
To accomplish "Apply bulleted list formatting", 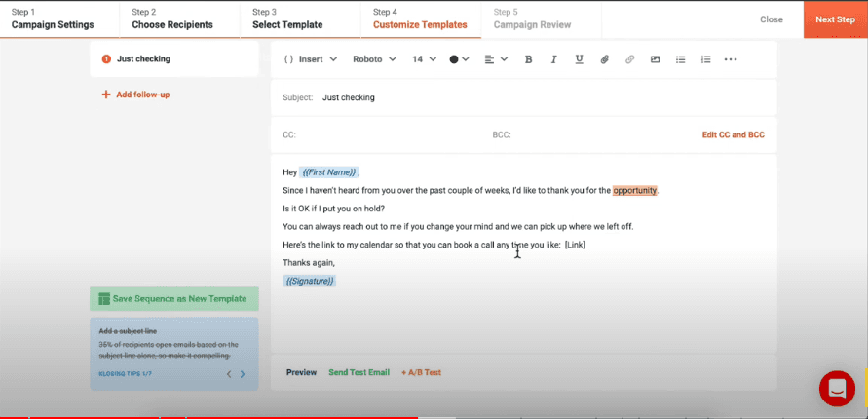I will tap(680, 59).
